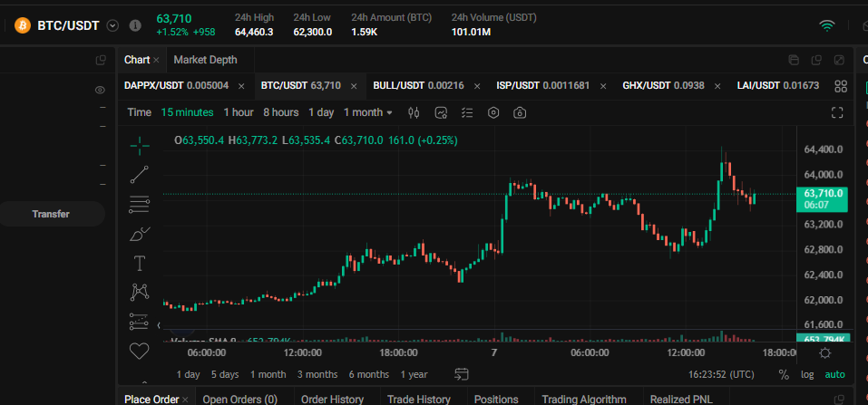Open the BTC/USDT pair selector dropdown
Screen dimensions: 868x405
click(x=113, y=25)
